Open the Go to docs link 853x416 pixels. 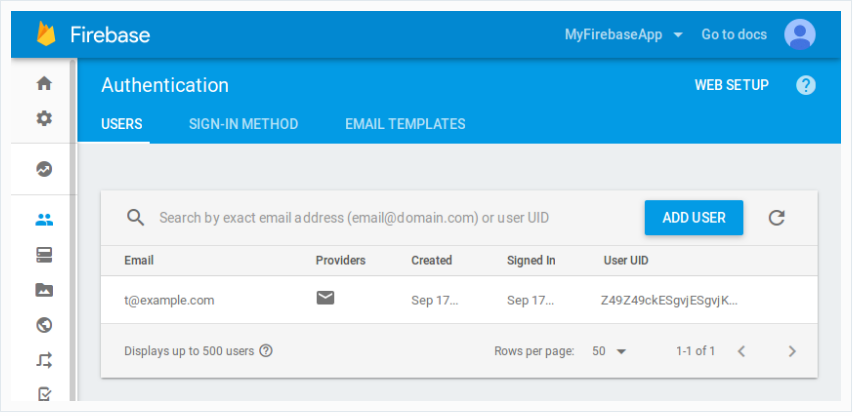coord(734,34)
